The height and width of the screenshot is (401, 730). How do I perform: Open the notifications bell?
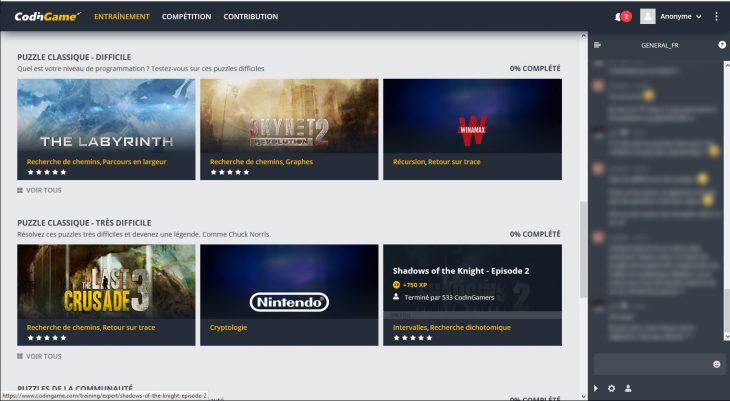pos(618,17)
